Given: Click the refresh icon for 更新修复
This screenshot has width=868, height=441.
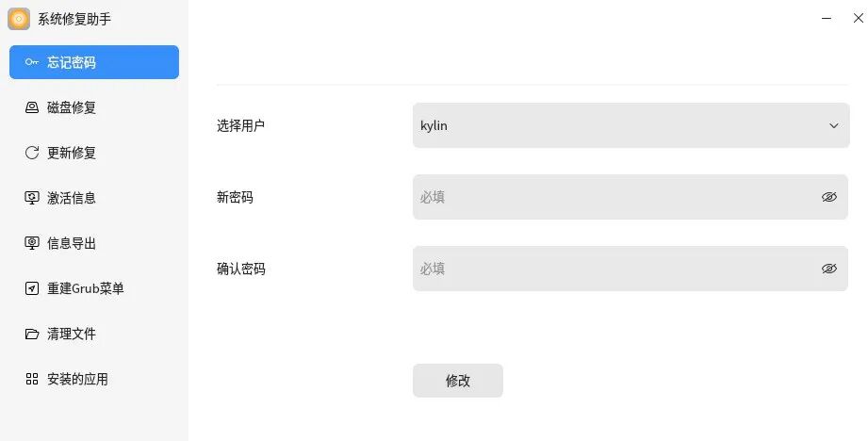Looking at the screenshot, I should point(32,153).
